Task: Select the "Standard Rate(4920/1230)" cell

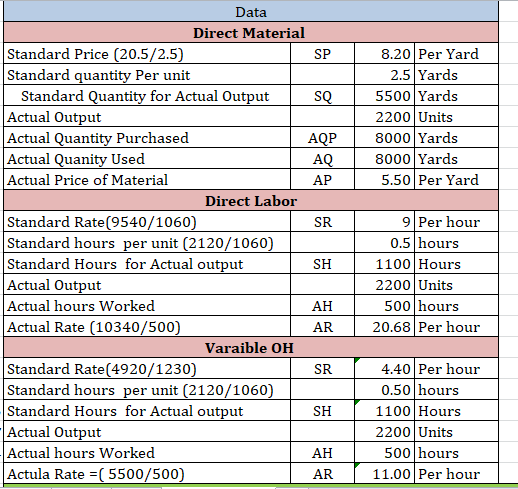Action: 147,369
